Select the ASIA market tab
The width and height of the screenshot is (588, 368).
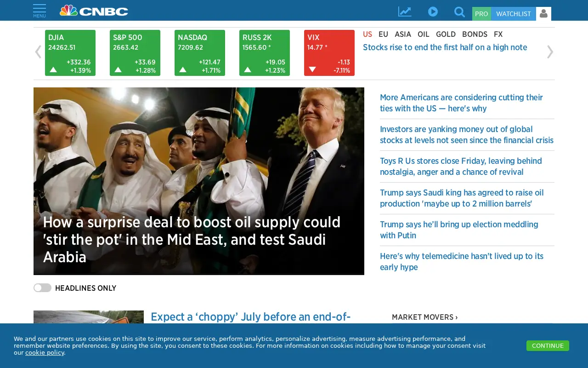click(x=403, y=34)
